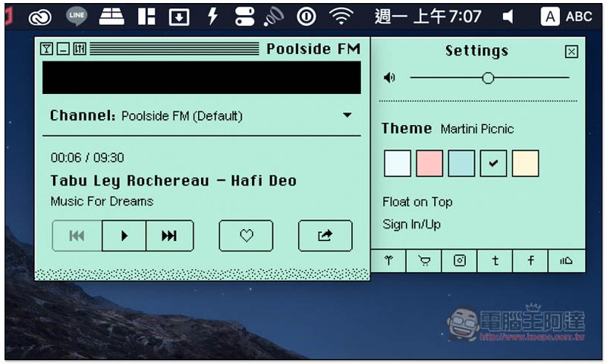Click the volume slider handle in Settings
Image resolution: width=607 pixels, height=364 pixels.
(x=488, y=78)
